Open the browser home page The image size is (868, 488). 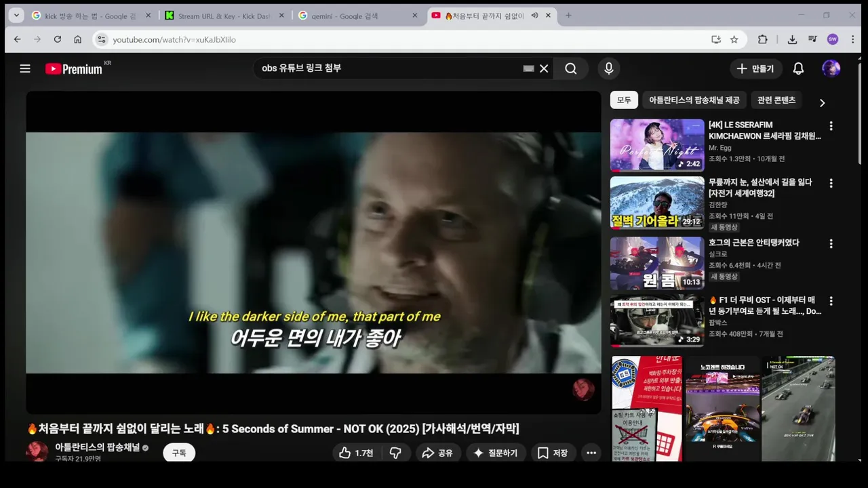tap(78, 39)
